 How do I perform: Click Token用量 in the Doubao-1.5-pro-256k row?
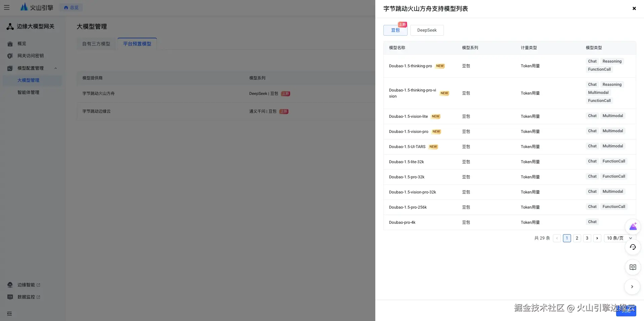(x=530, y=207)
